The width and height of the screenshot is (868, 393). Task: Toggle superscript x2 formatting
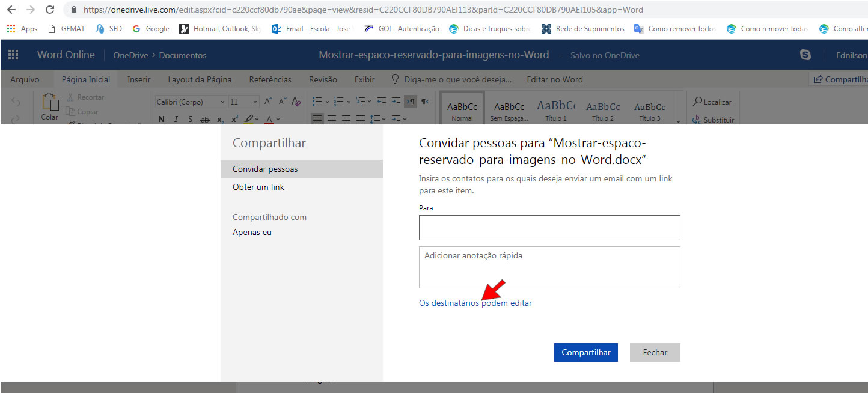point(235,119)
